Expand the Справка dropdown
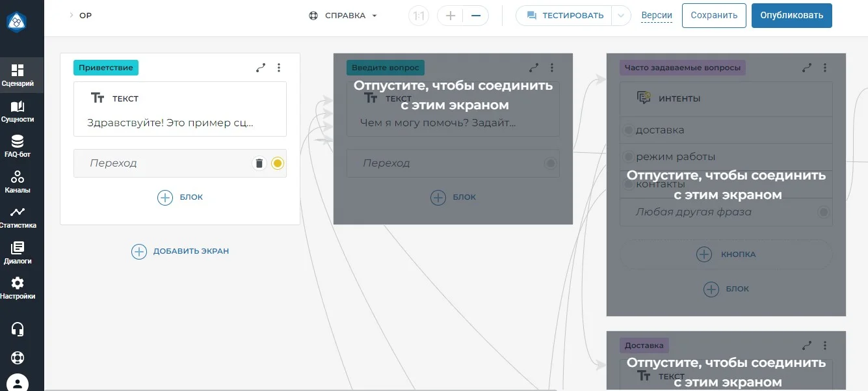The height and width of the screenshot is (391, 868). [343, 16]
